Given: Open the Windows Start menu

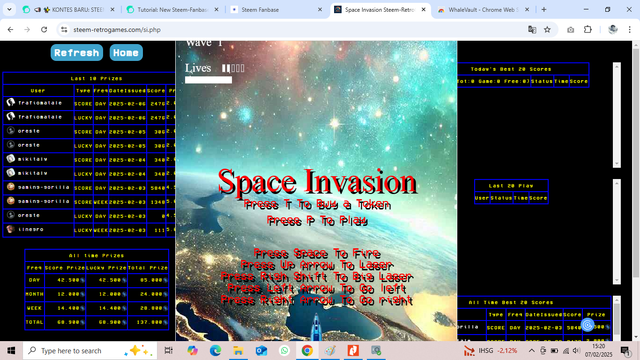Looking at the screenshot, I should [11, 351].
